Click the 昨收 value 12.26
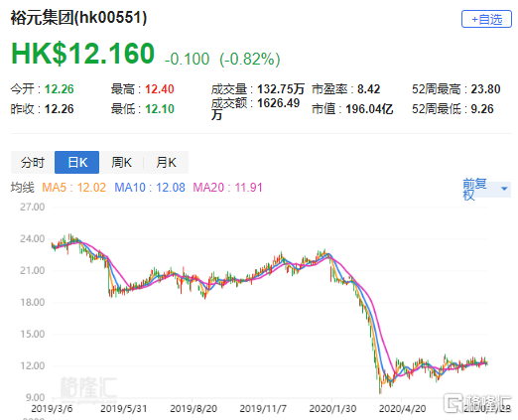The image size is (518, 420). click(60, 109)
